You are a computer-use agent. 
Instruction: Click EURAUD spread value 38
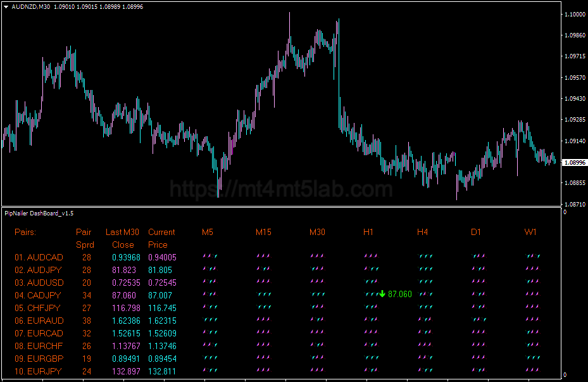tap(87, 321)
